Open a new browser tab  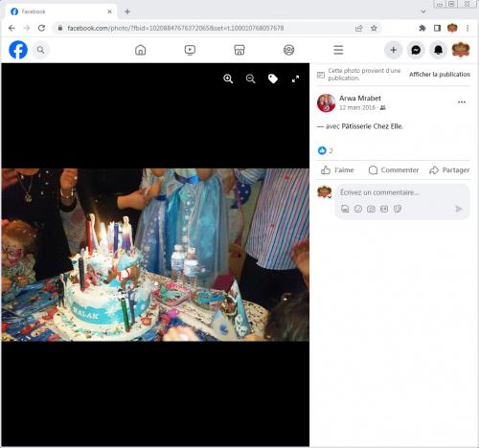[127, 11]
